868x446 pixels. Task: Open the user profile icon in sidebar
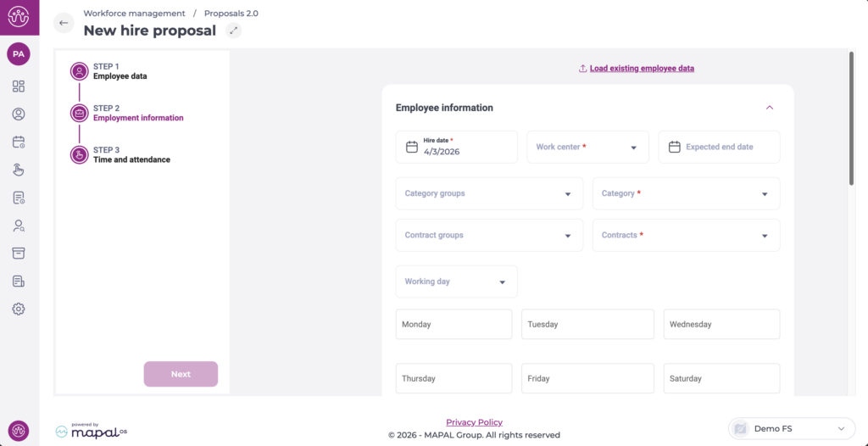pos(19,114)
